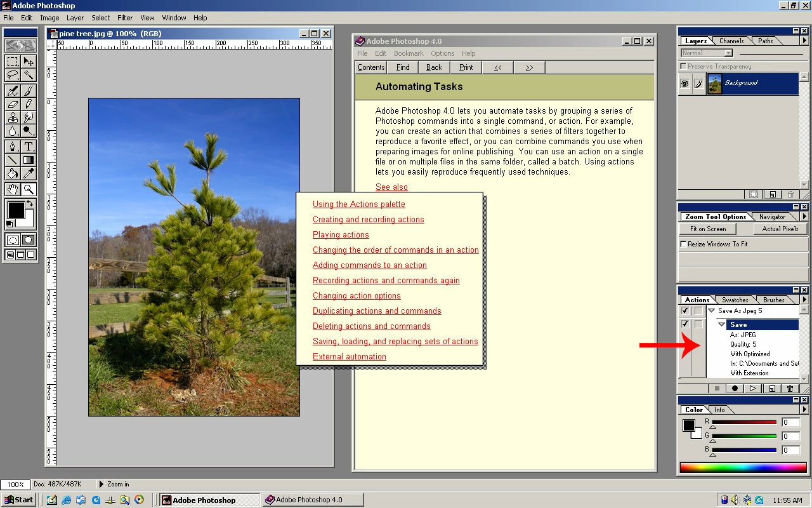Reset to default colors icon in toolbox
Screen dimensions: 812x508
[x=10, y=224]
